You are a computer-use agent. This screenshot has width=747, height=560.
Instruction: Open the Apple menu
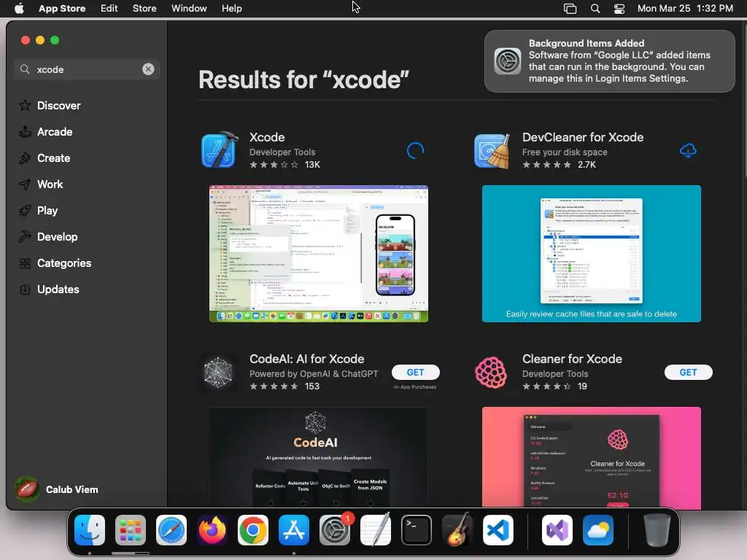(x=19, y=8)
